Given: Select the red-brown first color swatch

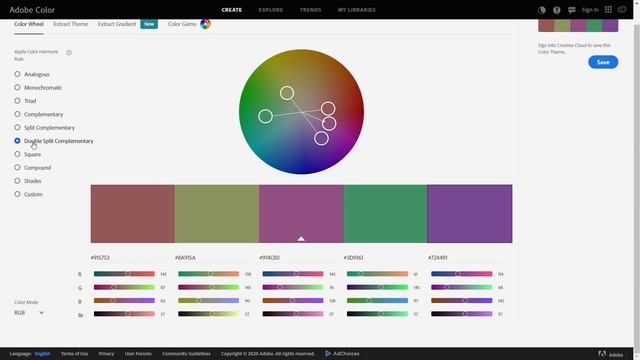Looking at the screenshot, I should [x=133, y=213].
